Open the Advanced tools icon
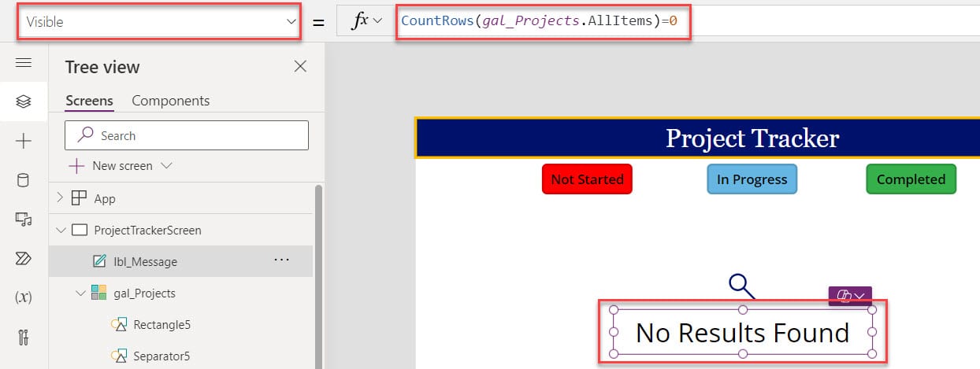This screenshot has height=369, width=980. 23,338
